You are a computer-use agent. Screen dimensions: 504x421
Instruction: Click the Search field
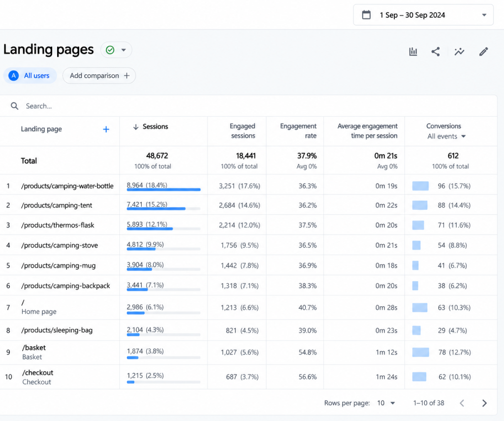(x=248, y=106)
